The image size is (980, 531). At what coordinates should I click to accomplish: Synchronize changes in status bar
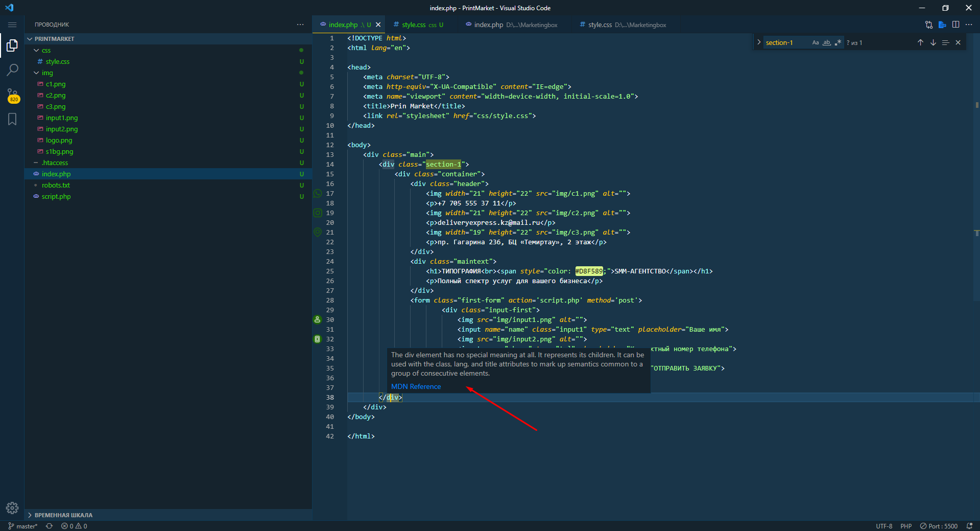[x=49, y=526]
